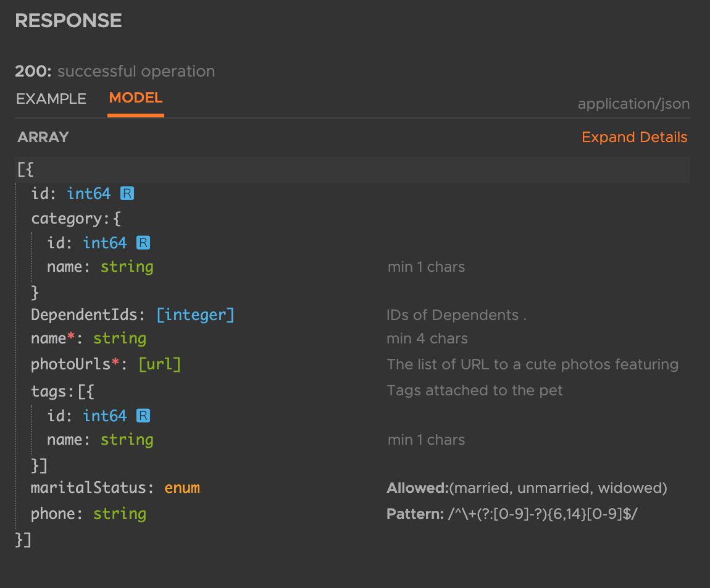710x588 pixels.
Task: Click the maritalStatus enum type
Action: 182,488
